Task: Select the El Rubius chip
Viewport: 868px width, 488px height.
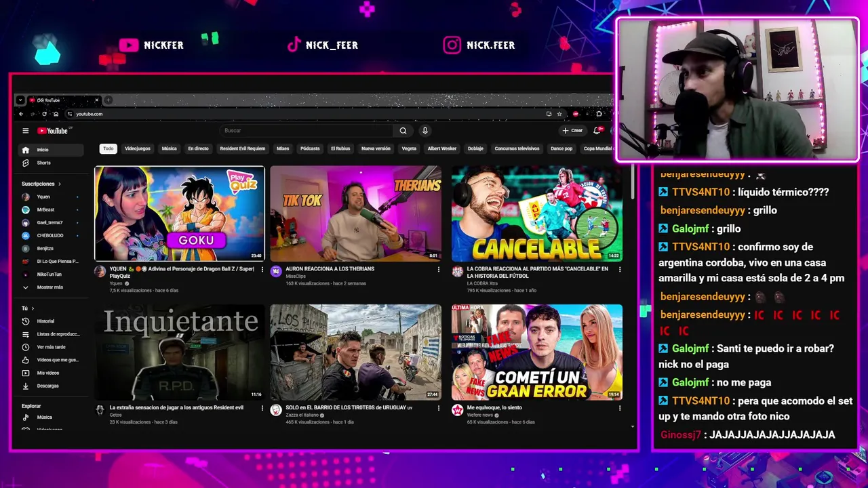Action: (x=340, y=148)
